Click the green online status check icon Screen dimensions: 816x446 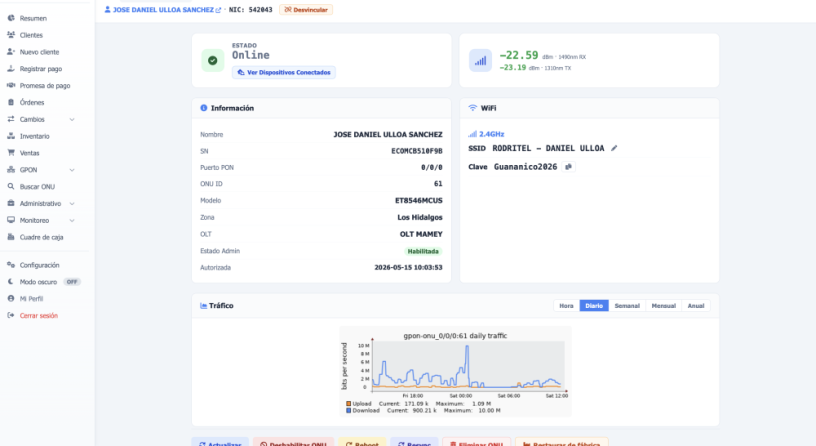point(212,60)
